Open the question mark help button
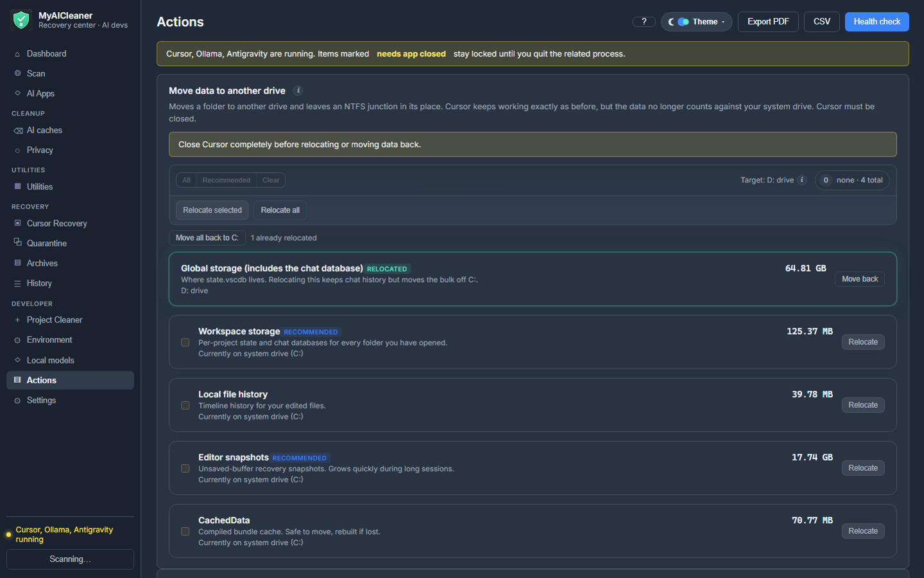This screenshot has width=924, height=578. click(x=644, y=22)
